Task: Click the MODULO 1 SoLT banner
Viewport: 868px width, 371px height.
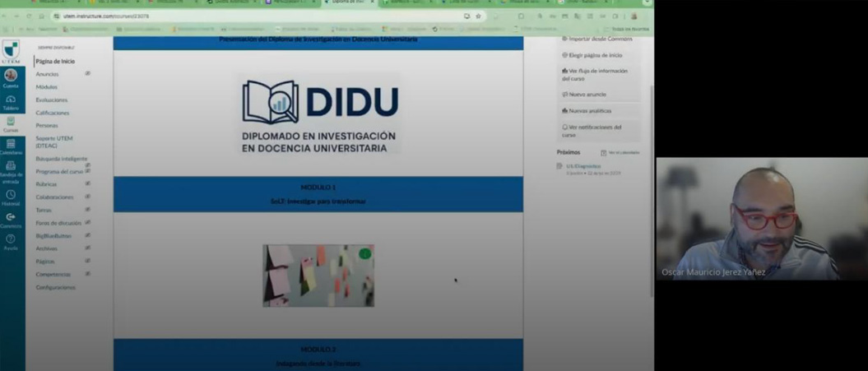Action: (x=318, y=194)
